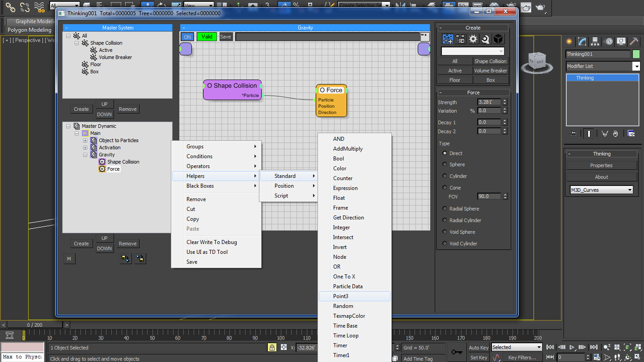Open the Motion command panel tab
The image size is (644, 362).
coord(608,42)
